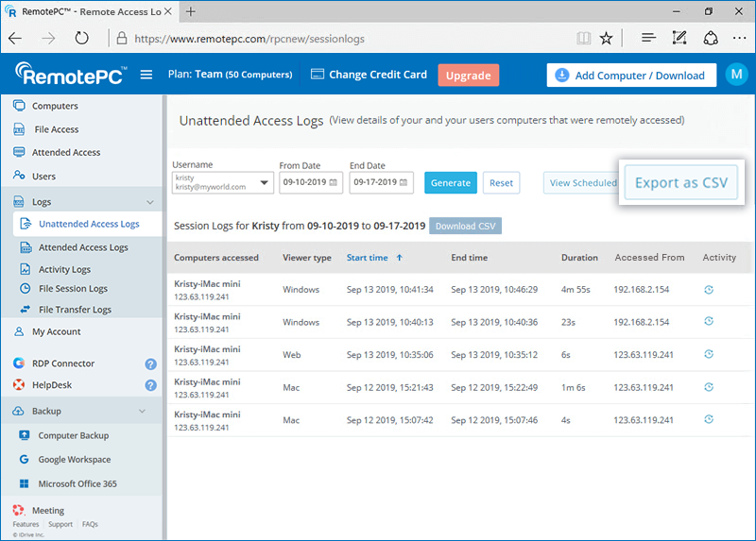Click the Generate button
This screenshot has height=541, width=756.
(450, 183)
